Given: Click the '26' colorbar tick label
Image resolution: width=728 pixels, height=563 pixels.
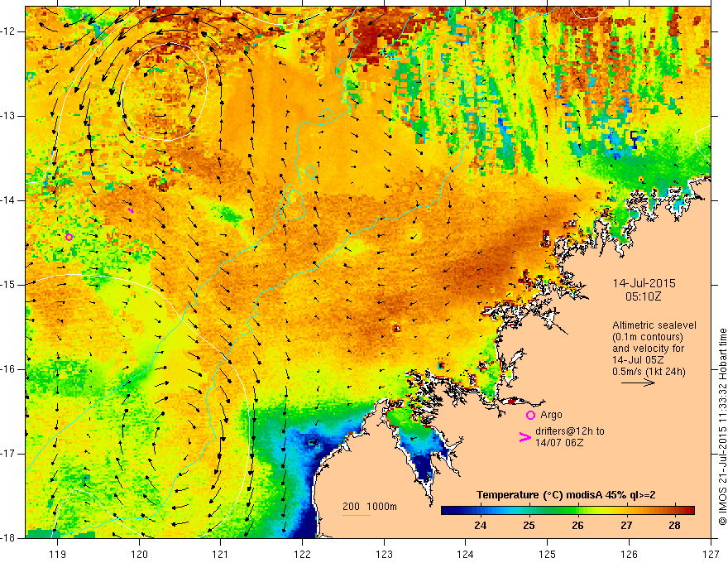Looking at the screenshot, I should coord(577,526).
